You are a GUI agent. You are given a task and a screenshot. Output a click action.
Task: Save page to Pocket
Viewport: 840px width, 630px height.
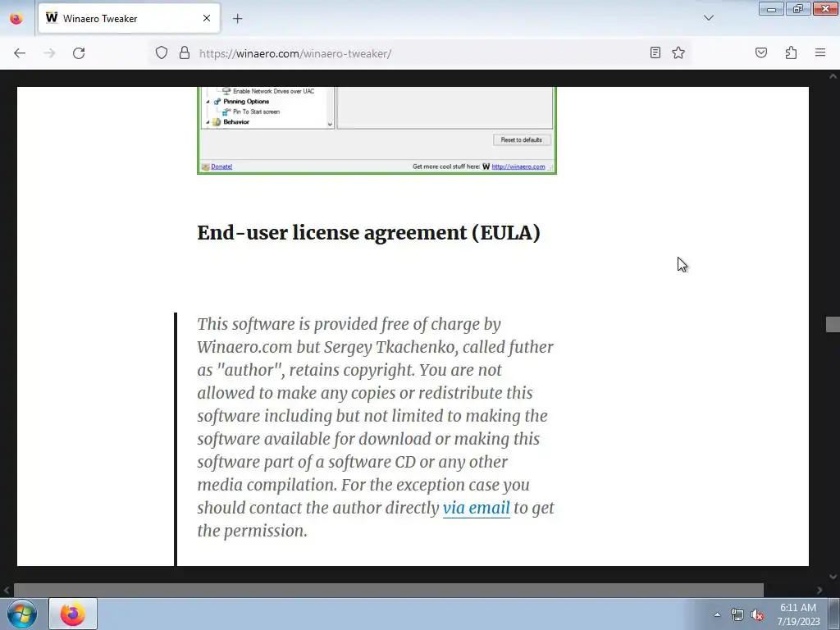[760, 52]
